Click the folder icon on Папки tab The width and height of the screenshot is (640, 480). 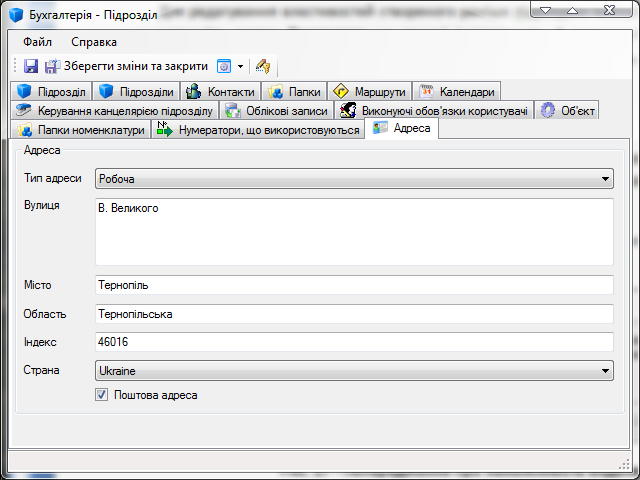(x=275, y=91)
